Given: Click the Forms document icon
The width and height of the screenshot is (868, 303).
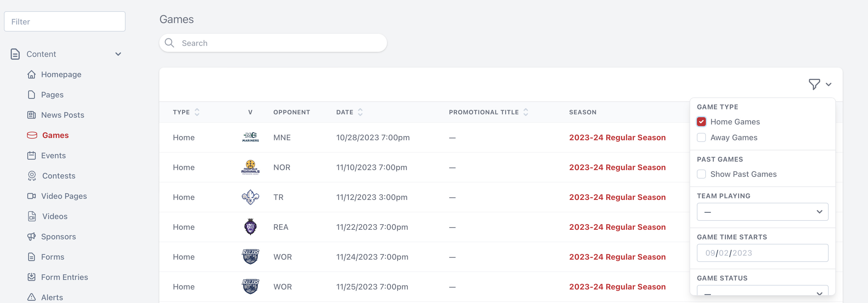Looking at the screenshot, I should (31, 257).
